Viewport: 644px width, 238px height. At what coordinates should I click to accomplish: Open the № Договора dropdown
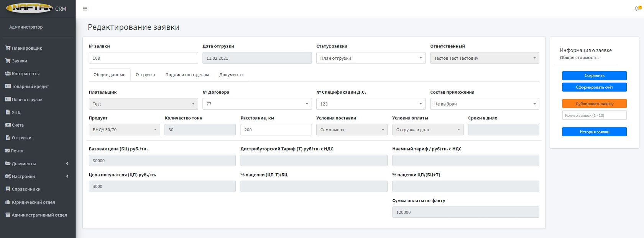point(257,104)
